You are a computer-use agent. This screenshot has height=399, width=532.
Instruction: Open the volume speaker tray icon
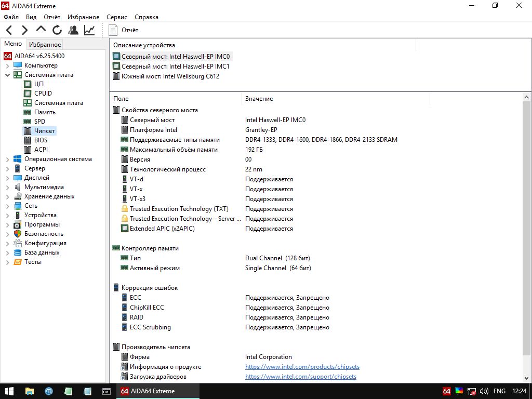click(484, 391)
